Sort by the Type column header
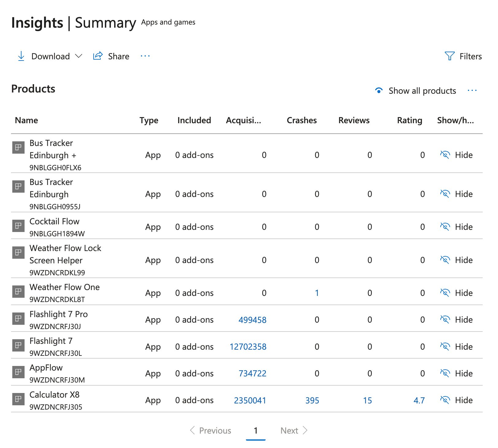The image size is (498, 448). [x=149, y=120]
